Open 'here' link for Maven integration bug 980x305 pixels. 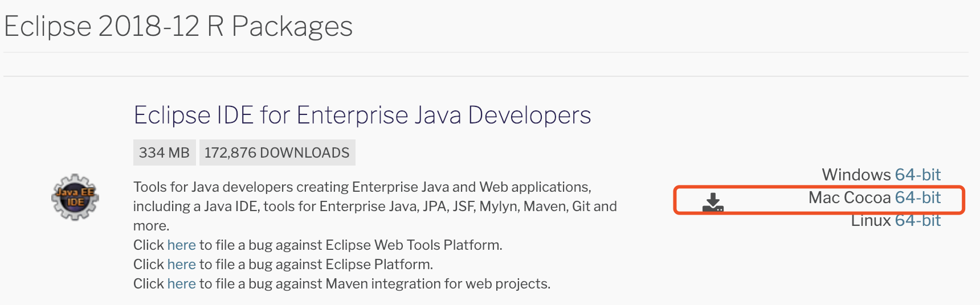(181, 284)
